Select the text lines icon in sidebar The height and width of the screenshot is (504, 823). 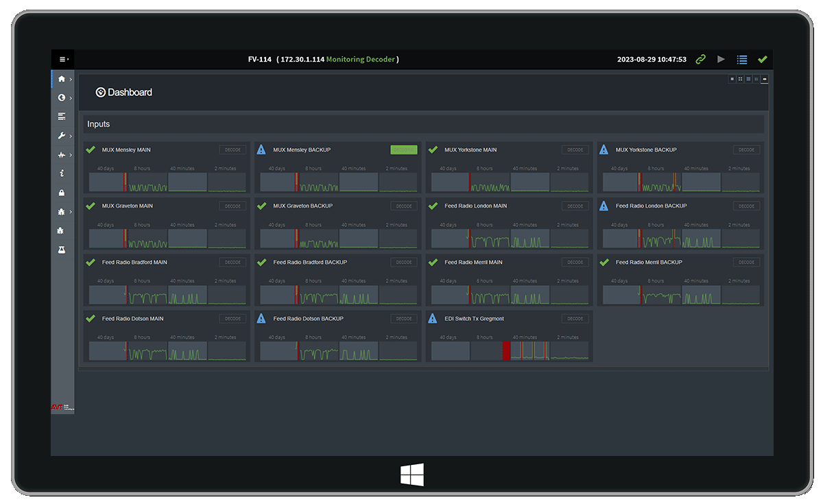coord(62,117)
